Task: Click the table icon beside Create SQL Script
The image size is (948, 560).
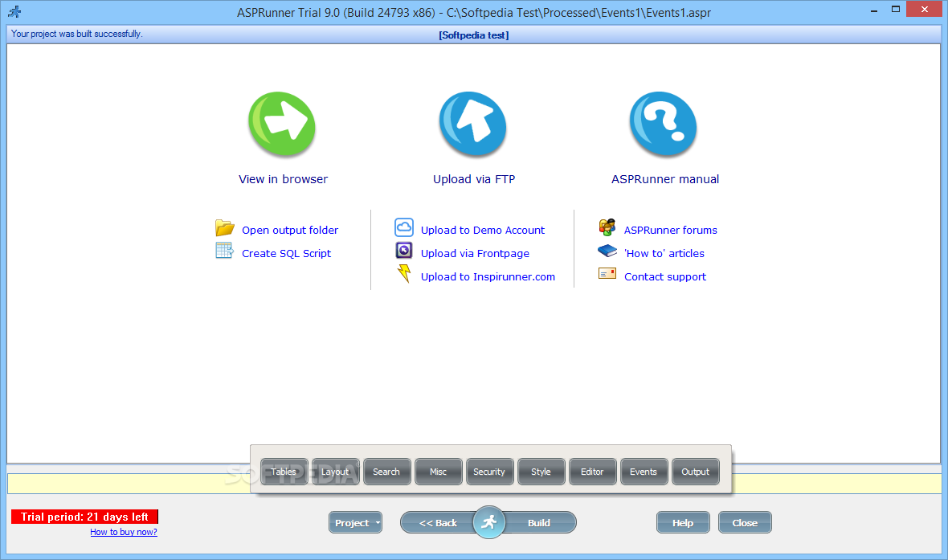Action: 225,251
